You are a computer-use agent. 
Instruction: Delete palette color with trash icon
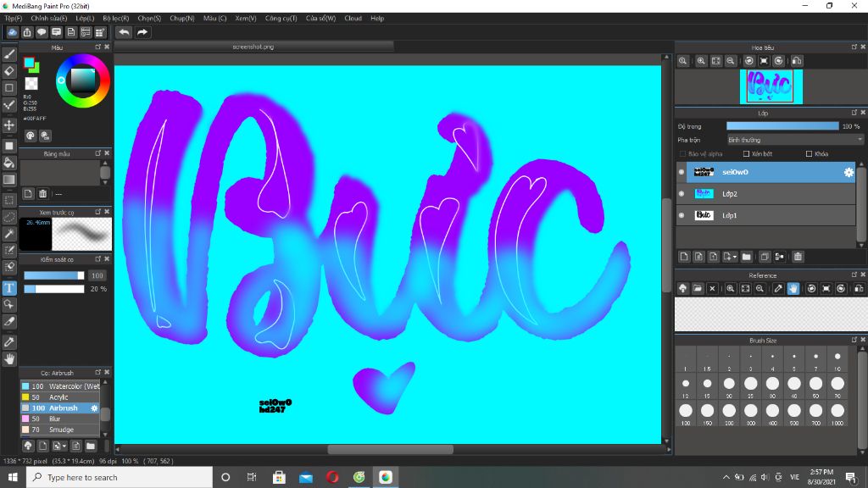(x=42, y=194)
